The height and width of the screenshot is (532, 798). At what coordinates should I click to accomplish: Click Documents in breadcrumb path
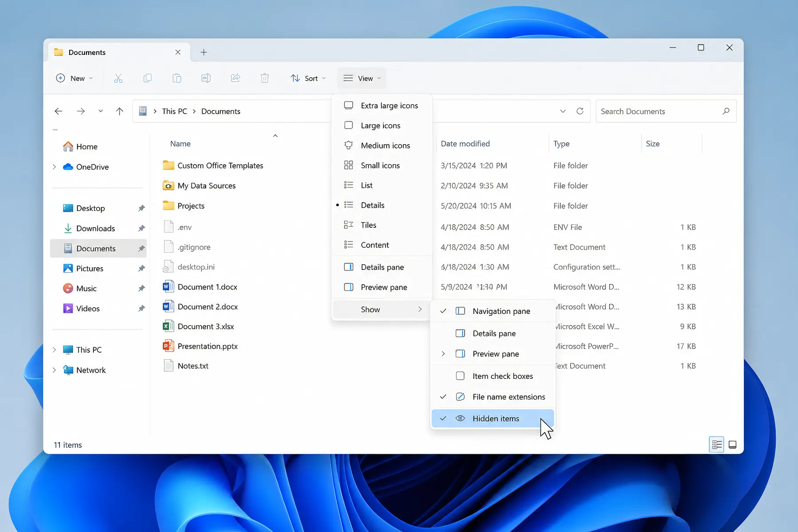pyautogui.click(x=221, y=111)
